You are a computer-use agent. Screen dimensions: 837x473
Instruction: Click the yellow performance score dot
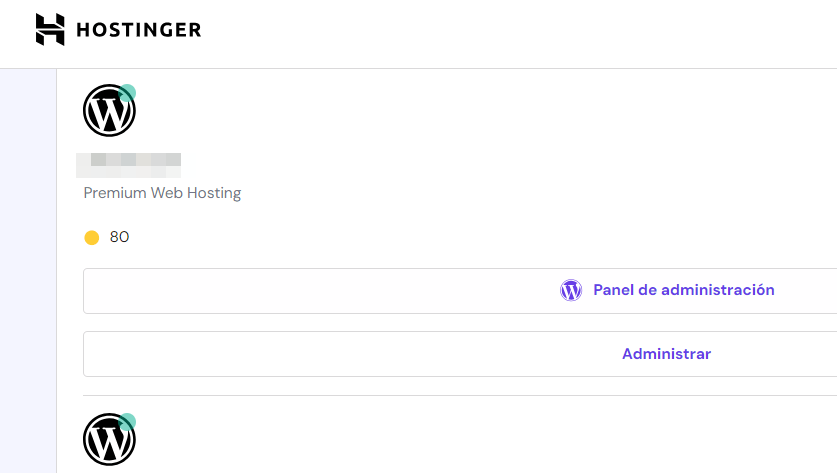tap(92, 237)
